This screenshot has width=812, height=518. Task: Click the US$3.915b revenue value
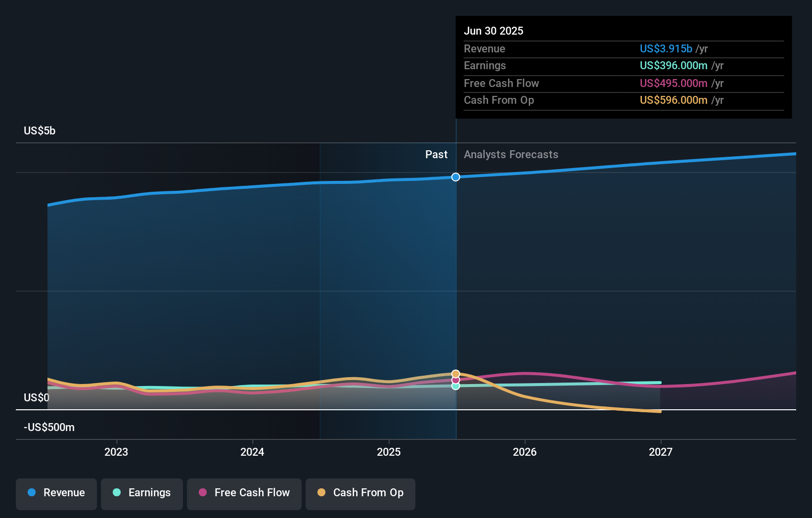(x=666, y=48)
